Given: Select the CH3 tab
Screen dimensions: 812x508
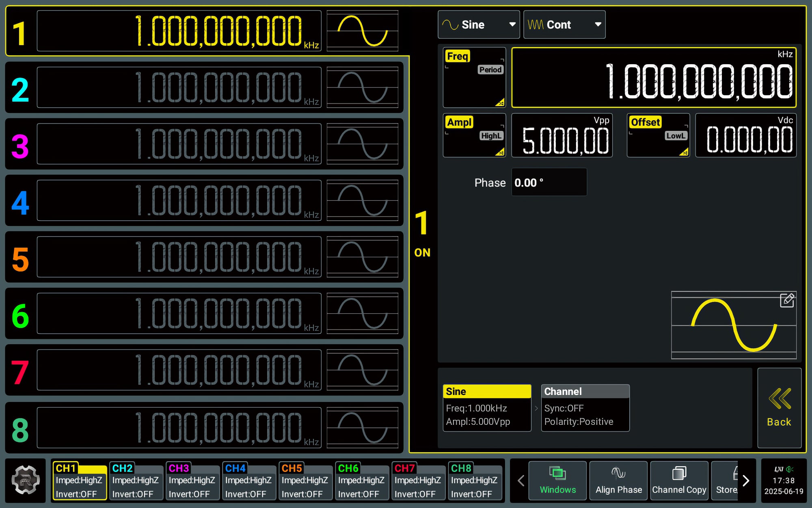Looking at the screenshot, I should tap(192, 481).
